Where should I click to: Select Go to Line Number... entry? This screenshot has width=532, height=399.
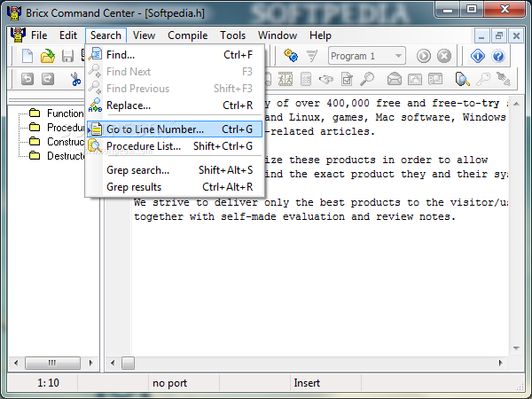(175, 129)
